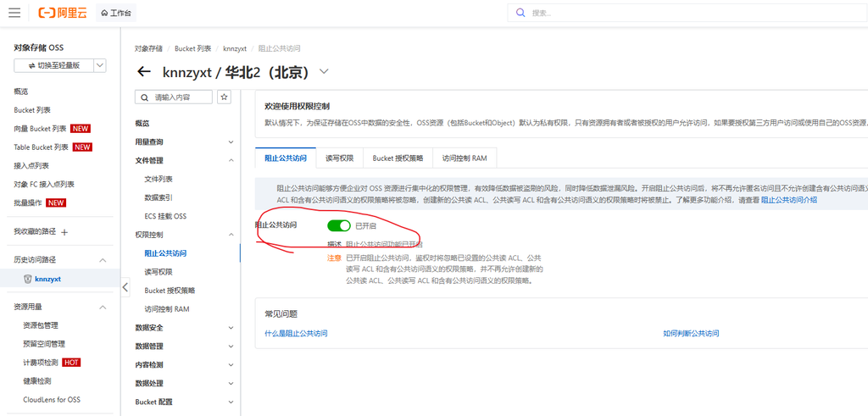The image size is (868, 416).
Task: Collapse the 历史访问路径 section
Action: coord(103,260)
